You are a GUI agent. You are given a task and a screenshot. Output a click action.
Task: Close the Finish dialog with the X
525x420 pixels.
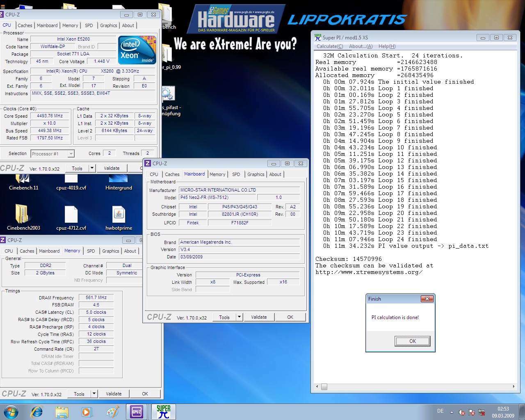[427, 299]
